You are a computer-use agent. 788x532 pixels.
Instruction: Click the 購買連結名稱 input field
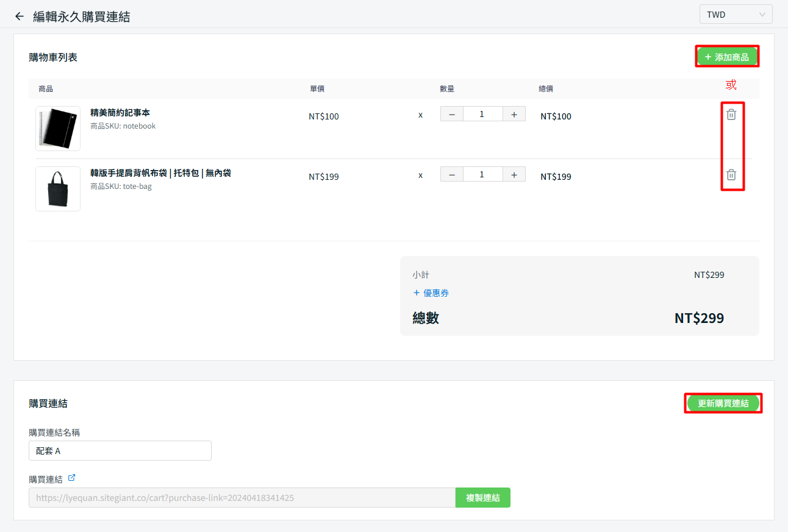pyautogui.click(x=120, y=451)
